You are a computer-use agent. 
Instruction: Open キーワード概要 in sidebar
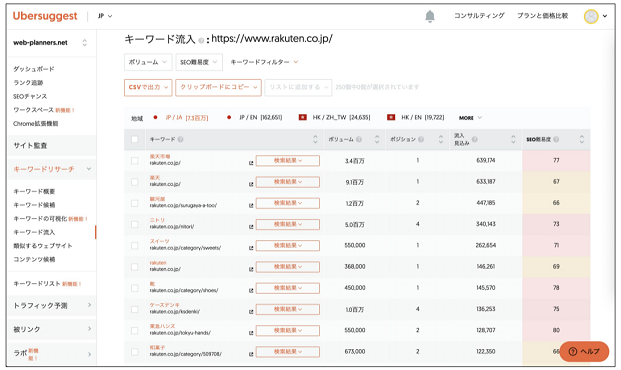tap(34, 191)
